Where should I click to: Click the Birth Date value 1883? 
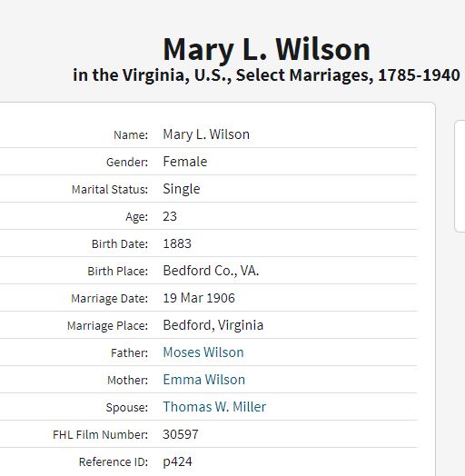pos(177,243)
